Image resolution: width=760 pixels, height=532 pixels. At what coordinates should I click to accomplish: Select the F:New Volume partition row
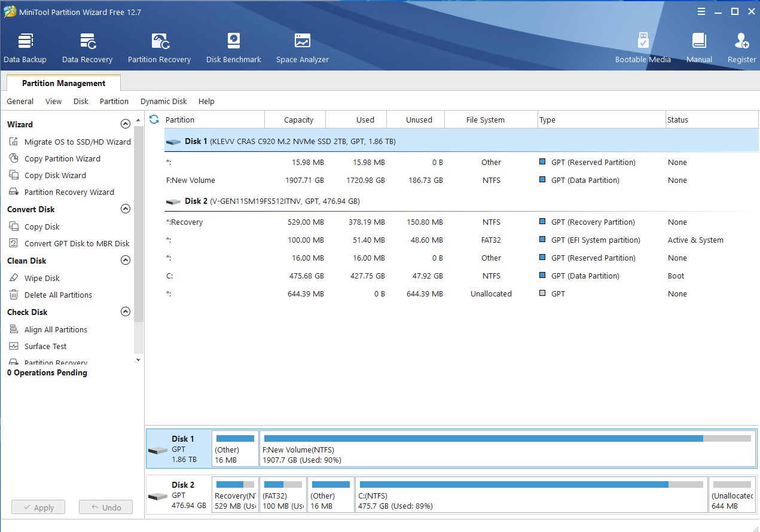tap(461, 180)
